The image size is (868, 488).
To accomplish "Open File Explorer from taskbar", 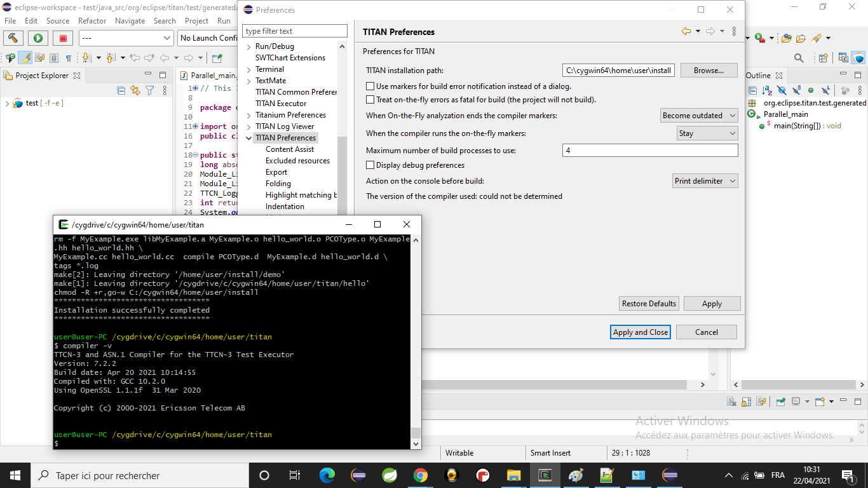I will click(513, 475).
